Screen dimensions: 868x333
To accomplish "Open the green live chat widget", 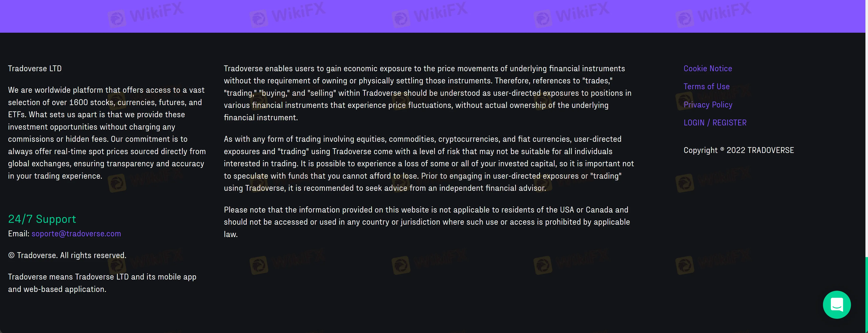I will tap(837, 305).
